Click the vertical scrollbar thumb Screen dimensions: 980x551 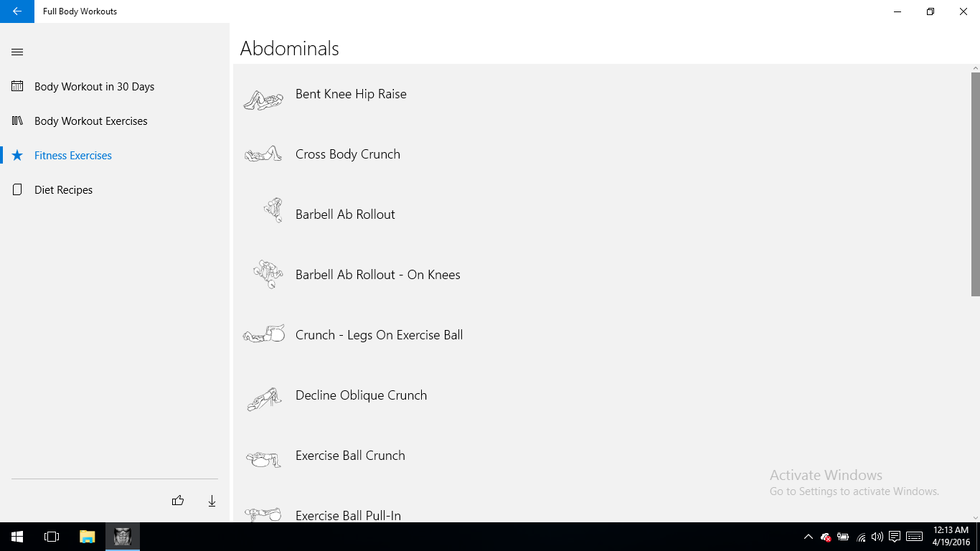tap(975, 183)
